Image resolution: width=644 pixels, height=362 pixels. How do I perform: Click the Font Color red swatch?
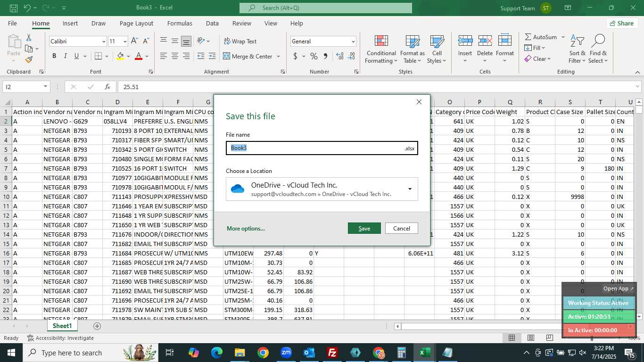pos(139,57)
